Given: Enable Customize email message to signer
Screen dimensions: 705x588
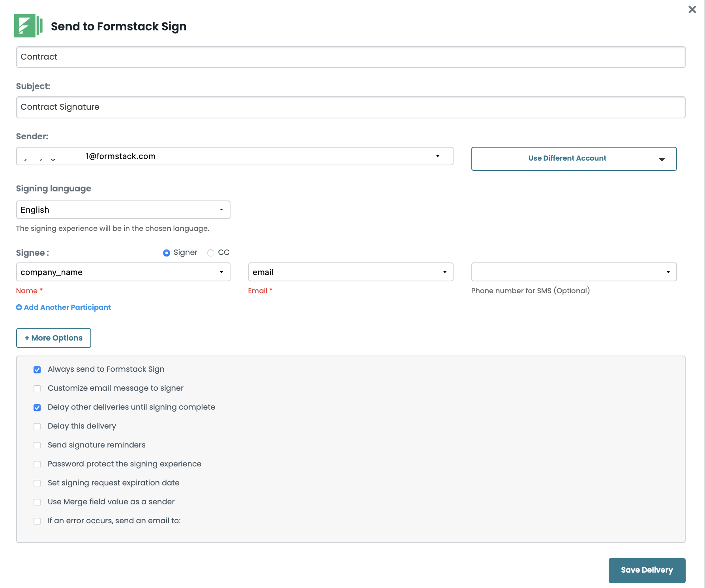Looking at the screenshot, I should point(37,389).
